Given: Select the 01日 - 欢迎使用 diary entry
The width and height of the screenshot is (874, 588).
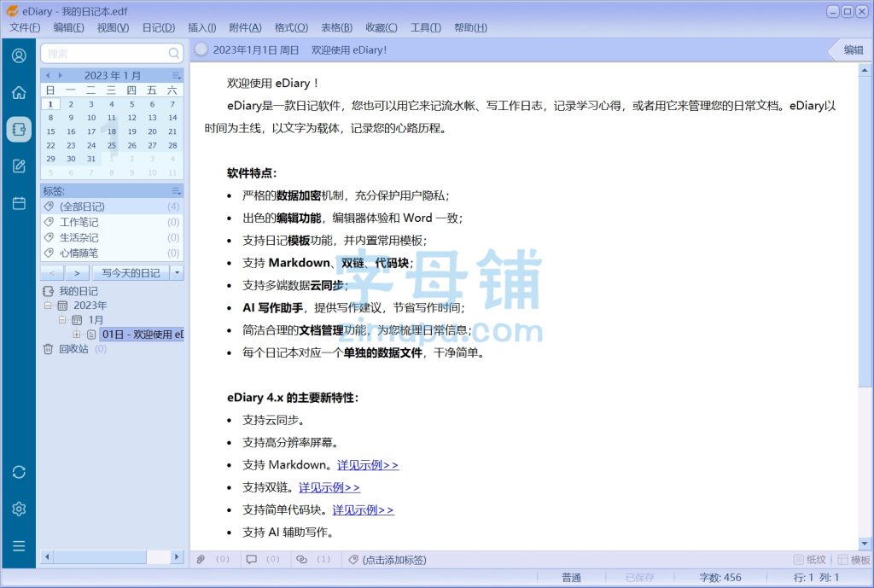Looking at the screenshot, I should pyautogui.click(x=143, y=335).
